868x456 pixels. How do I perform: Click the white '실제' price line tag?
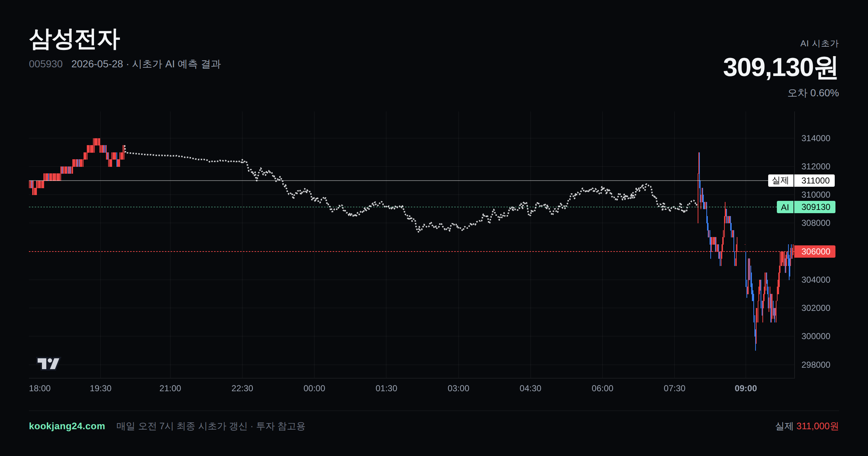coord(781,181)
